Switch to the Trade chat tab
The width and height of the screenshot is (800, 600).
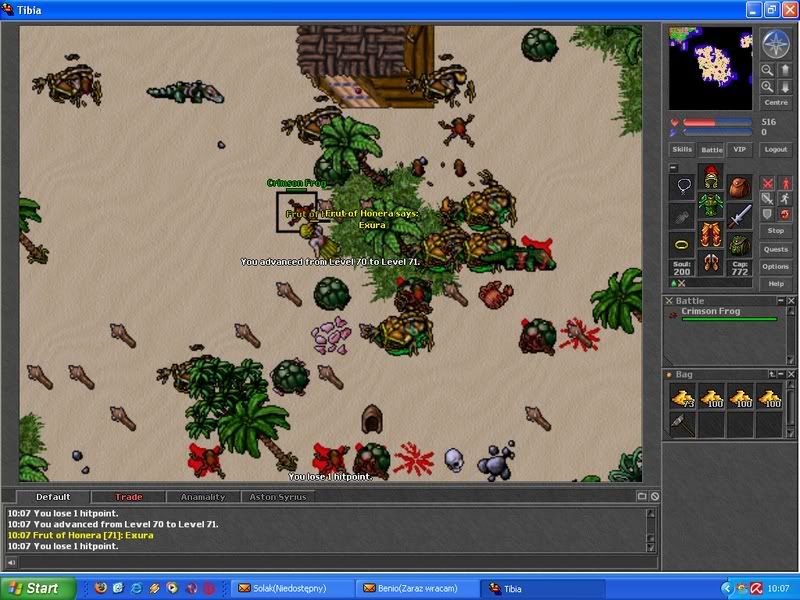point(129,497)
